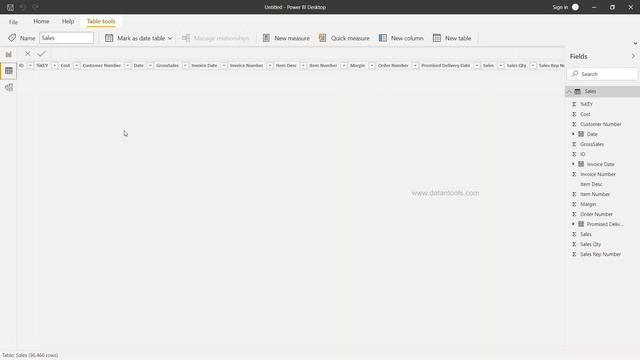Commit formula with the checkmark icon
This screenshot has width=640, height=360.
(41, 53)
